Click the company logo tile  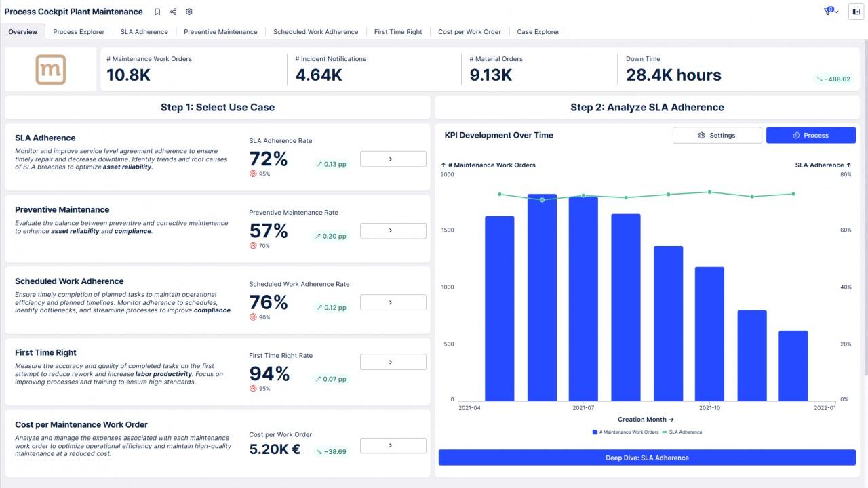point(51,69)
